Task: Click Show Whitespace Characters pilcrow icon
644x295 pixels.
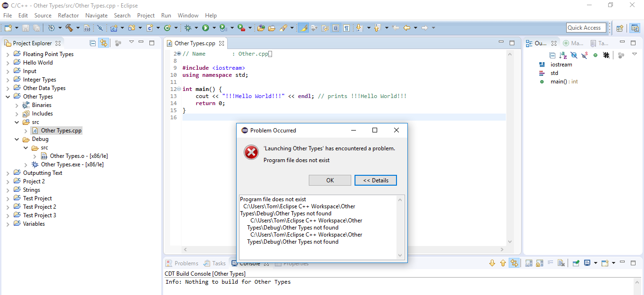Action: click(x=347, y=28)
